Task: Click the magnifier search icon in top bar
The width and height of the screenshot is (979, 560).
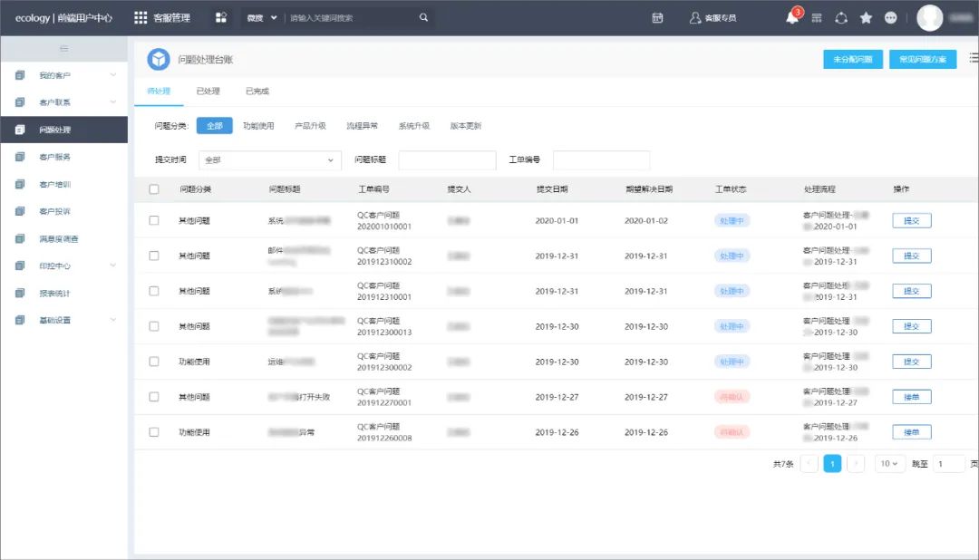Action: [423, 17]
